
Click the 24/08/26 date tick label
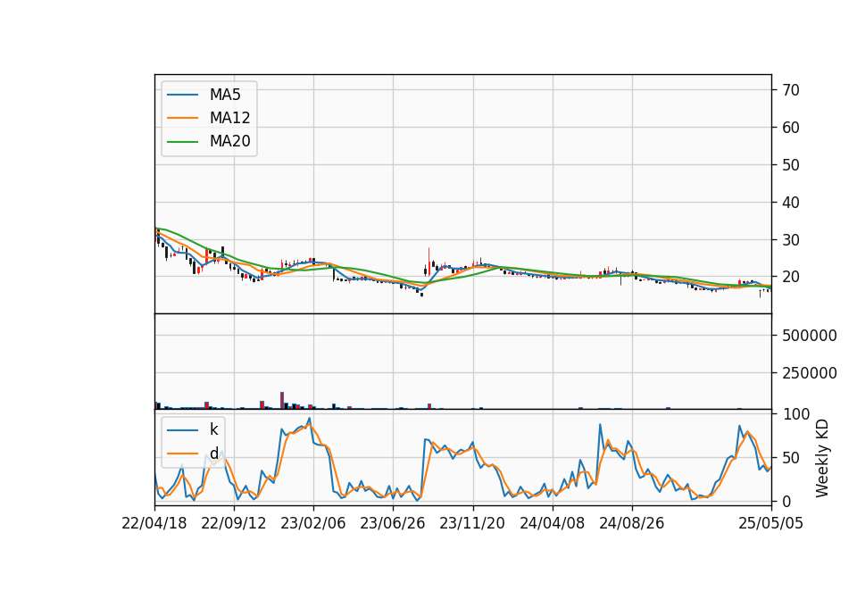point(632,523)
